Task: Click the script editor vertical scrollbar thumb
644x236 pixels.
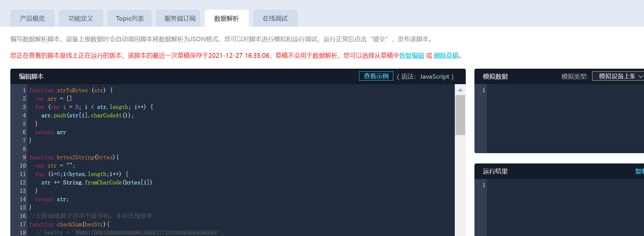Action: click(x=460, y=115)
